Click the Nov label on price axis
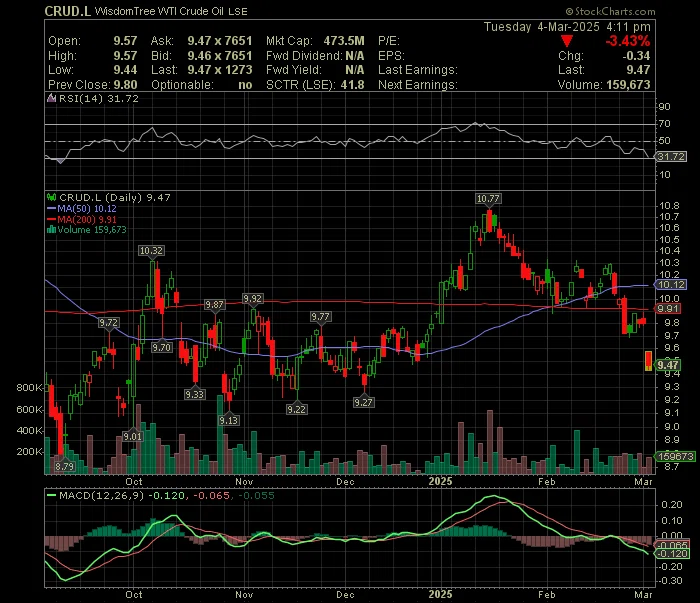The width and height of the screenshot is (700, 603). [244, 482]
